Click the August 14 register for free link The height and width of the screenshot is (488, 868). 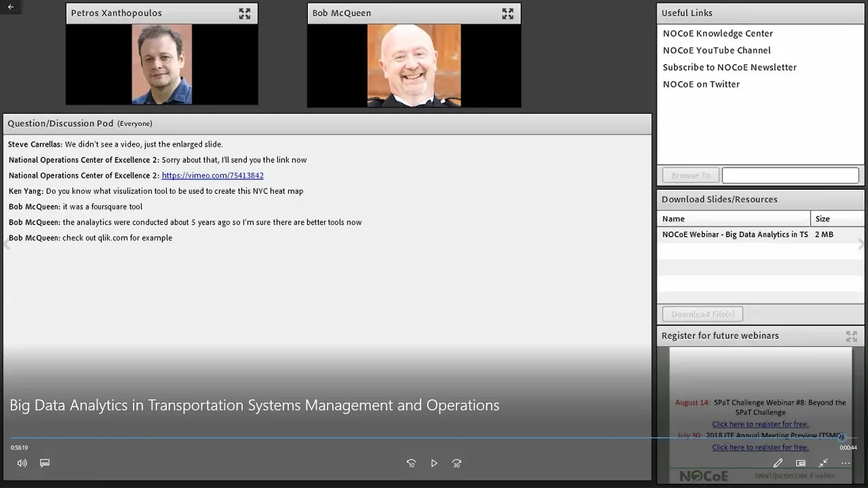760,424
